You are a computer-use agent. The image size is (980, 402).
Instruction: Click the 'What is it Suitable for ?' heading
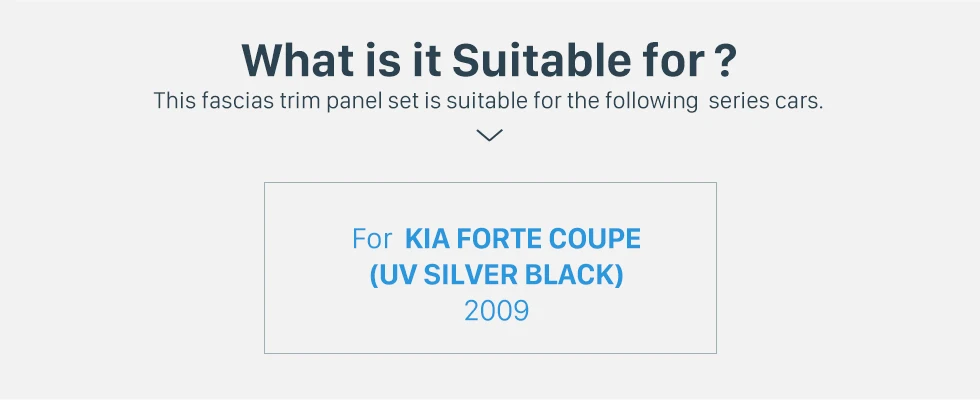(489, 61)
